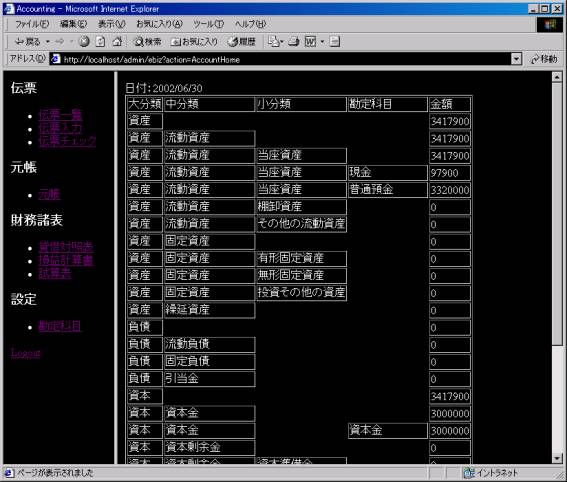Expand the address bar dropdown arrow
The image size is (567, 482).
click(x=516, y=59)
